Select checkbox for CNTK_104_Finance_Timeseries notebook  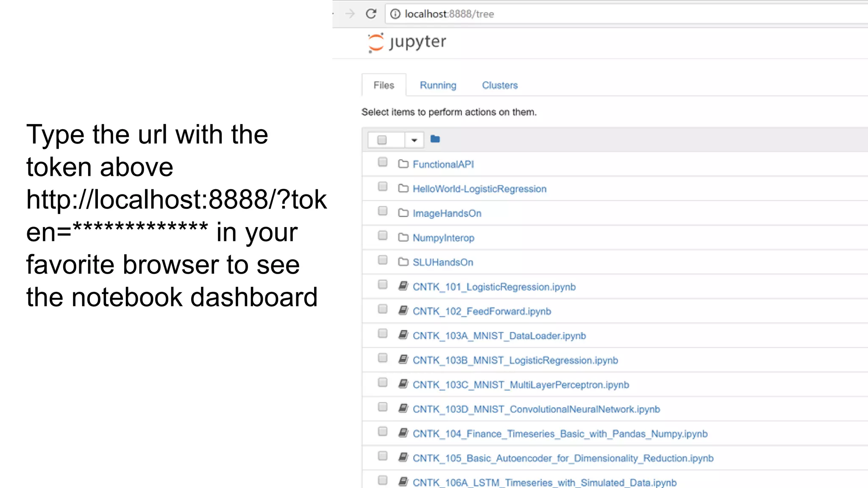[383, 432]
